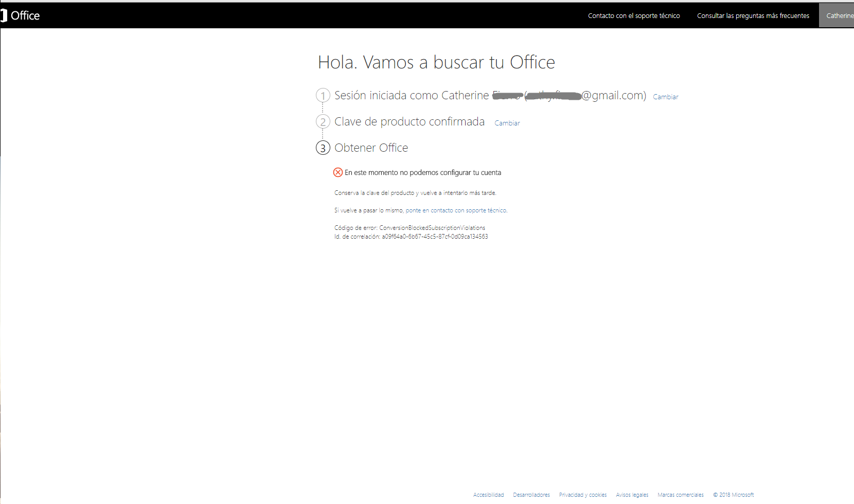Open Privacidad y cookies footer link
Image resolution: width=854 pixels, height=504 pixels.
[x=583, y=495]
